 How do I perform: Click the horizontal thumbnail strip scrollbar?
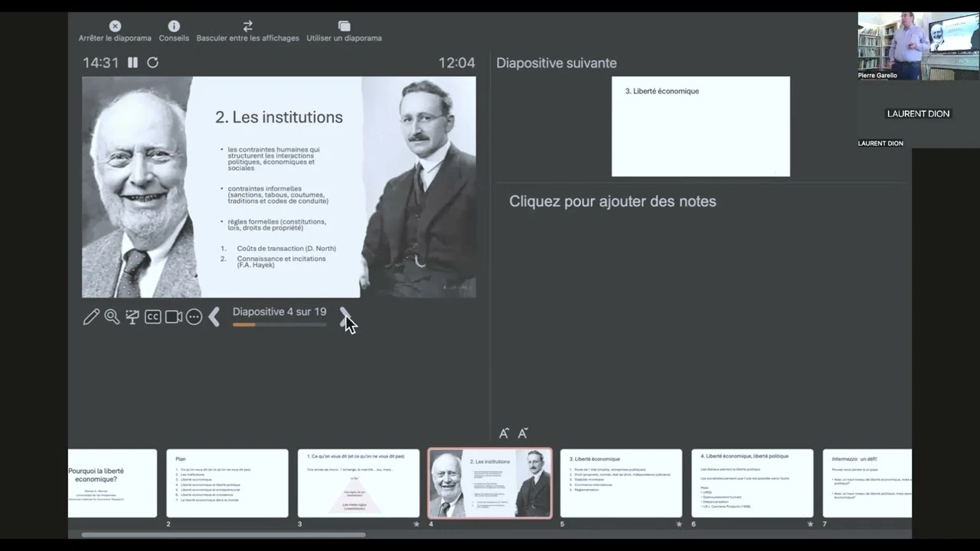224,534
